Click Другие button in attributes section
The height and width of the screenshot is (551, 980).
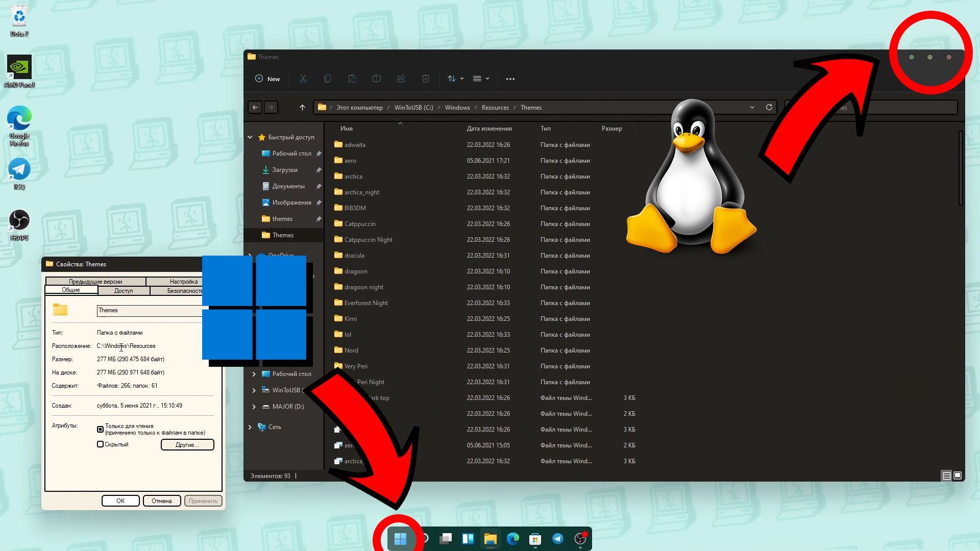(187, 445)
